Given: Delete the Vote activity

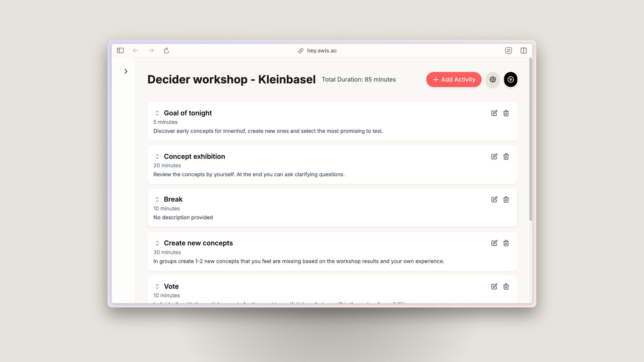Looking at the screenshot, I should [x=506, y=287].
